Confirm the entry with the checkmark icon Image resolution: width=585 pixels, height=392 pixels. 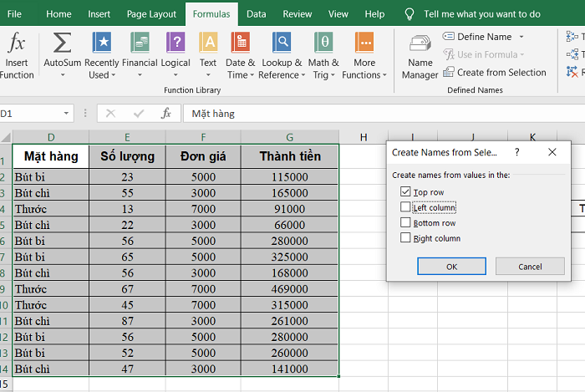click(139, 113)
